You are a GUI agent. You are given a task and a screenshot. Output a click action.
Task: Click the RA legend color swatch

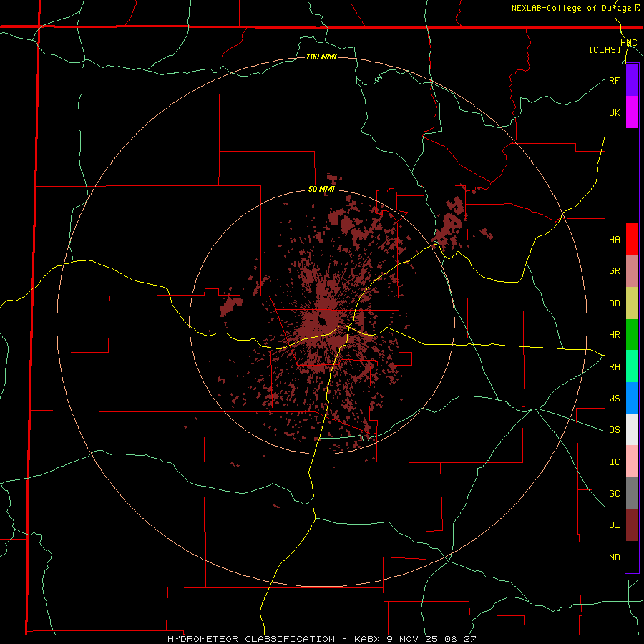pos(632,366)
